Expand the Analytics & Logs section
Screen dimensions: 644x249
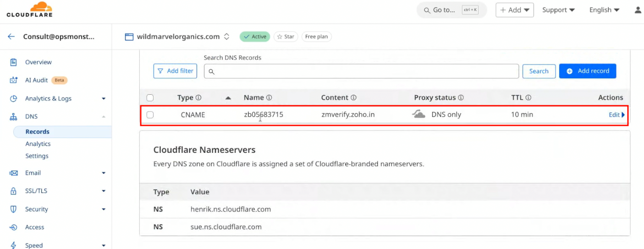(103, 98)
